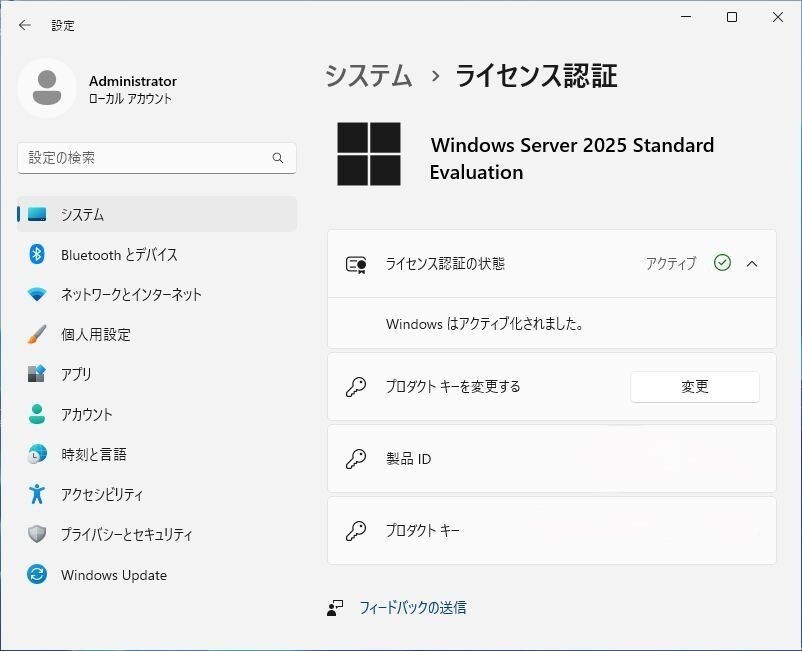Click the システム breadcrumb link
Screen dimensions: 802x651
pos(368,76)
